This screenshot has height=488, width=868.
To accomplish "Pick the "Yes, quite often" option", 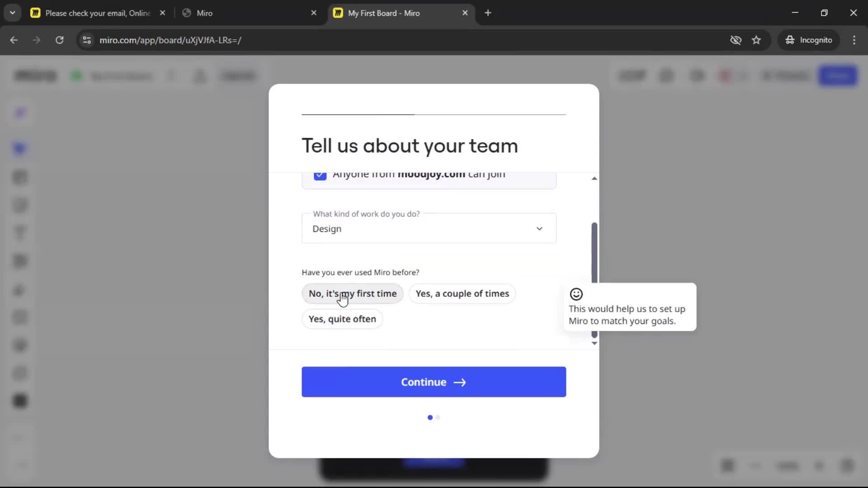I will pyautogui.click(x=342, y=319).
